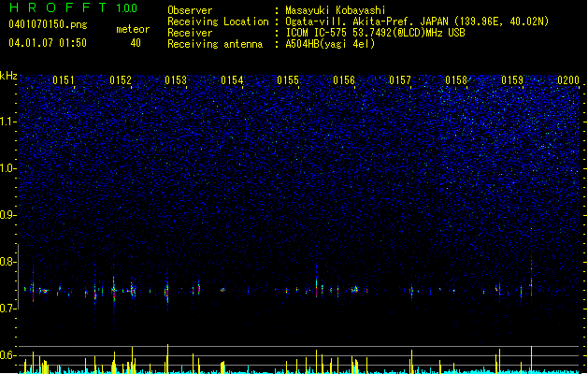Click the 0154 time axis marker
The height and width of the screenshot is (374, 588).
pos(232,80)
